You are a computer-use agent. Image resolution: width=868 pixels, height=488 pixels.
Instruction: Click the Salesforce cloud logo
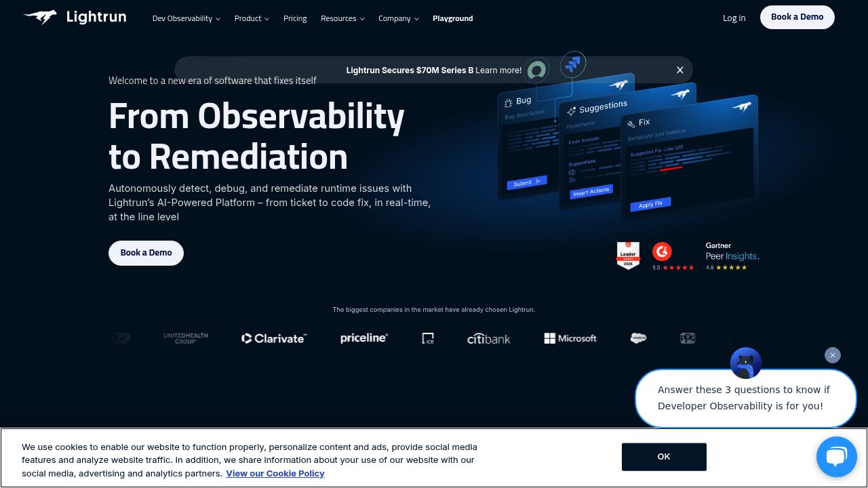pos(638,338)
